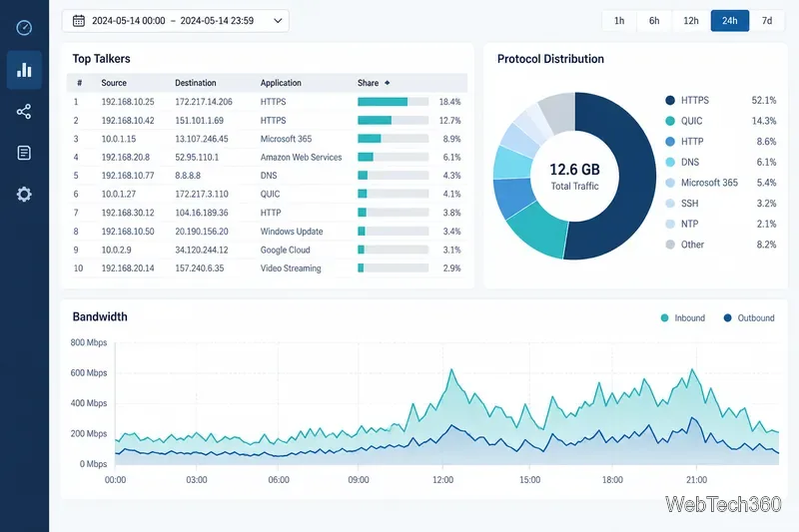Viewport: 799px width, 532px height.
Task: Click Amazon Web Services application cell
Action: pyautogui.click(x=302, y=158)
